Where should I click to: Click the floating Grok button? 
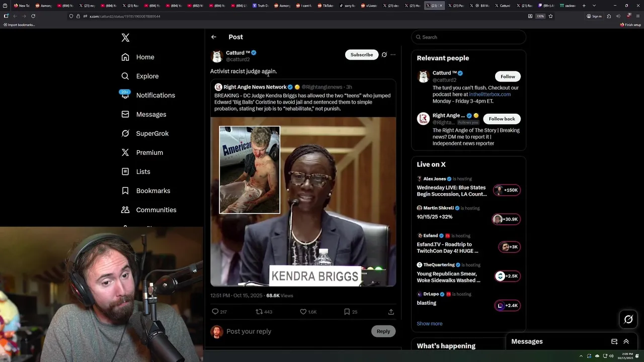coord(628,319)
